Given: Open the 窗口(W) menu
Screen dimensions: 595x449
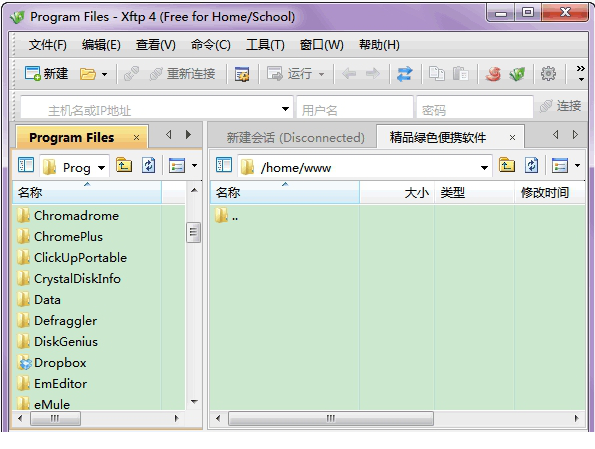Looking at the screenshot, I should pos(321,45).
